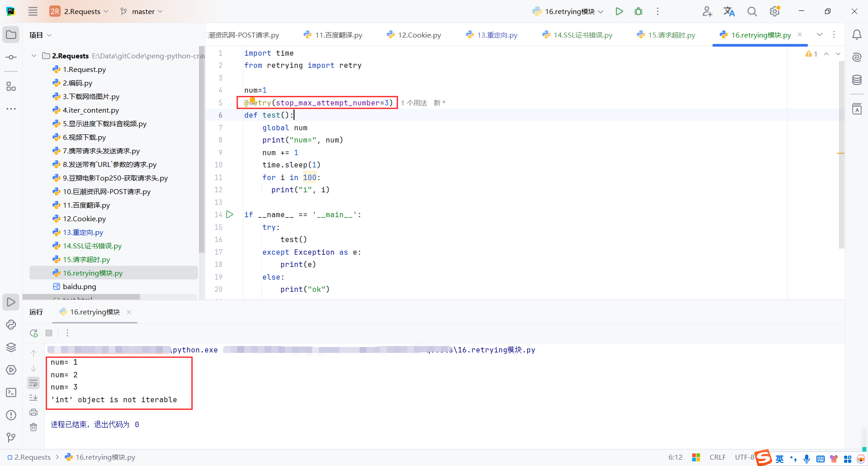This screenshot has width=868, height=466.
Task: Open more run actions menu
Action: (658, 11)
